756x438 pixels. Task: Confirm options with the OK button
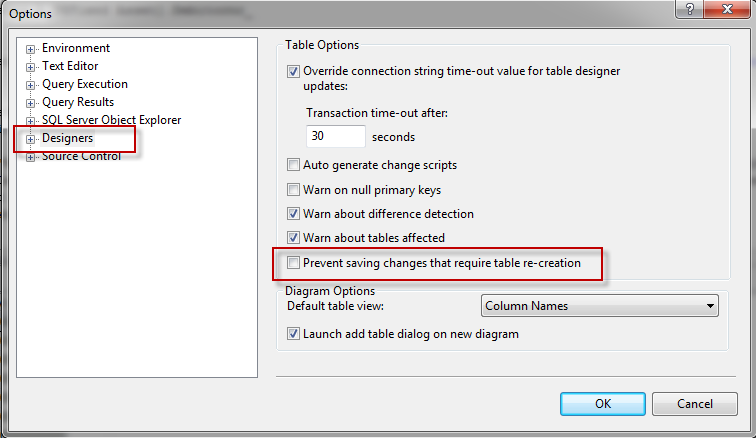pyautogui.click(x=603, y=404)
